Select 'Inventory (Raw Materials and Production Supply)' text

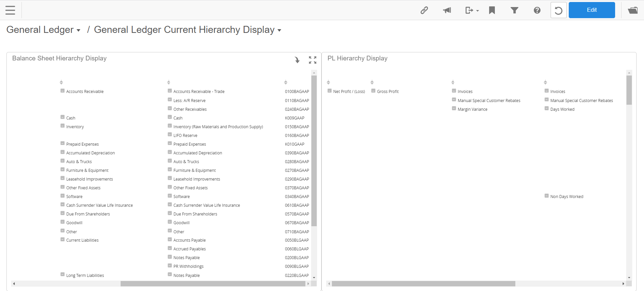[218, 127]
